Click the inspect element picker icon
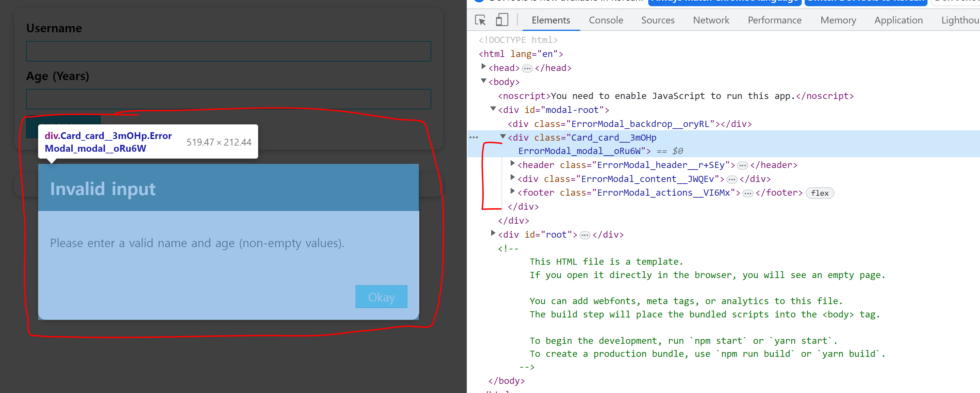Viewport: 980px width, 393px height. [480, 20]
